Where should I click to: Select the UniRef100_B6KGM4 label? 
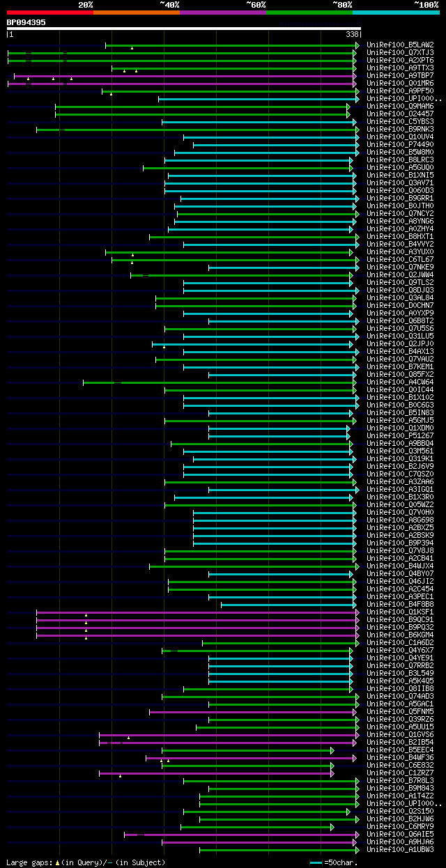click(400, 635)
